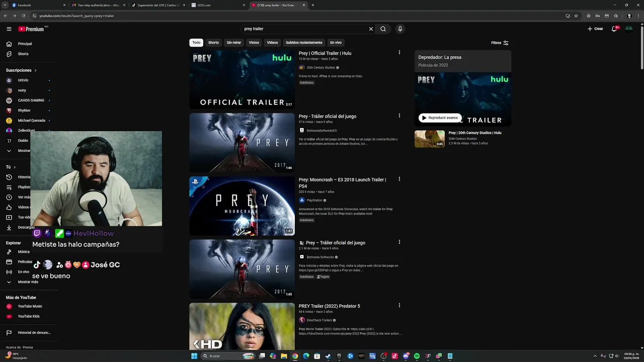644x362 pixels.
Task: Open PREY Trailer (2022) Predator 5 thumbnail
Action: tap(242, 326)
